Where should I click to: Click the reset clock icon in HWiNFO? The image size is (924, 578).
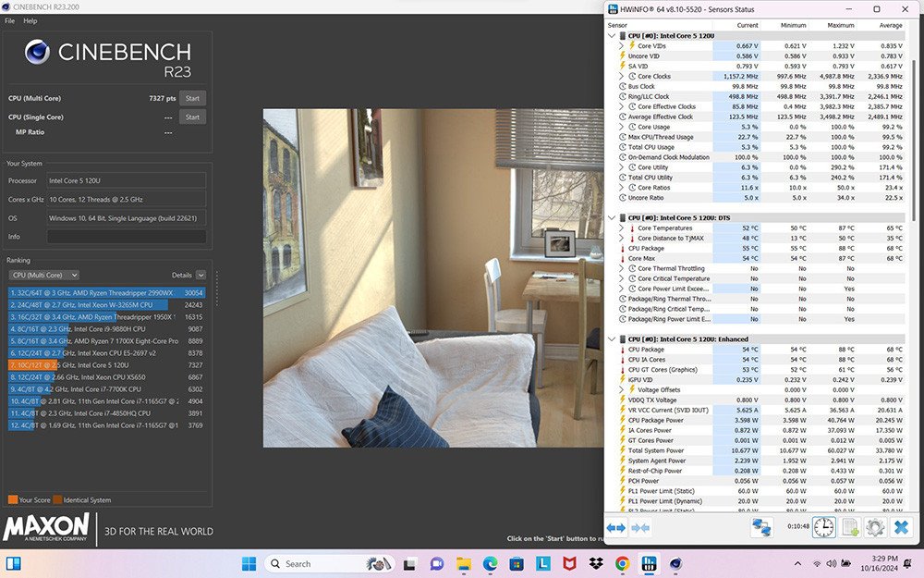(x=823, y=527)
